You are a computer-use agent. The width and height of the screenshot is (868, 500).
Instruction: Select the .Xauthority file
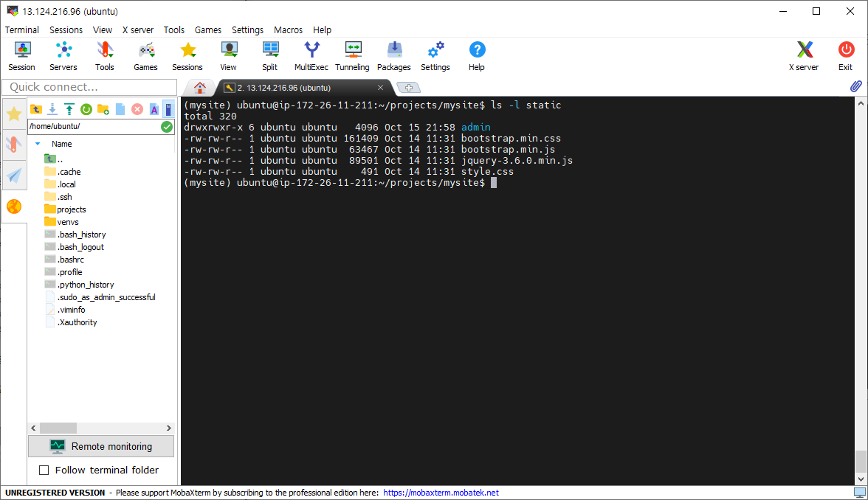[71, 322]
